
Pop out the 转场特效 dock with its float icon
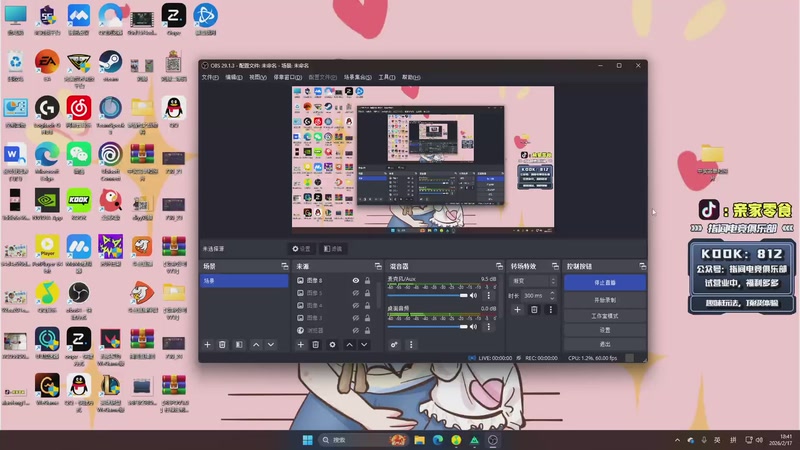(x=555, y=266)
